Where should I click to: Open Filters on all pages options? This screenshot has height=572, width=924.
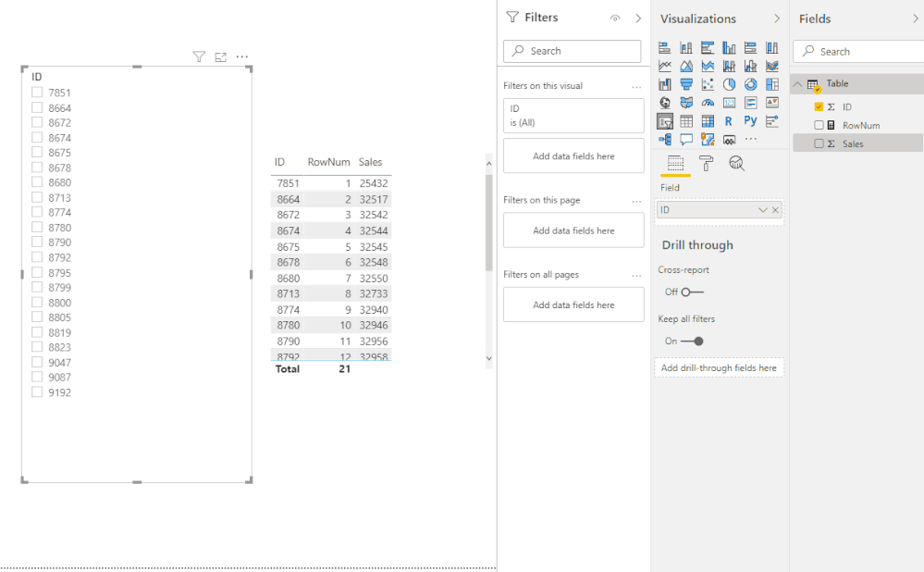[x=636, y=276]
